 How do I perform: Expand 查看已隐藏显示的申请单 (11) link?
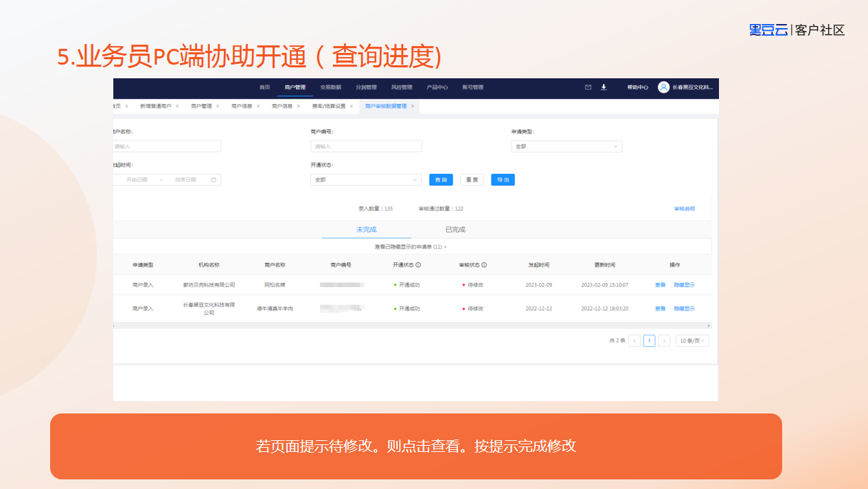pos(411,247)
